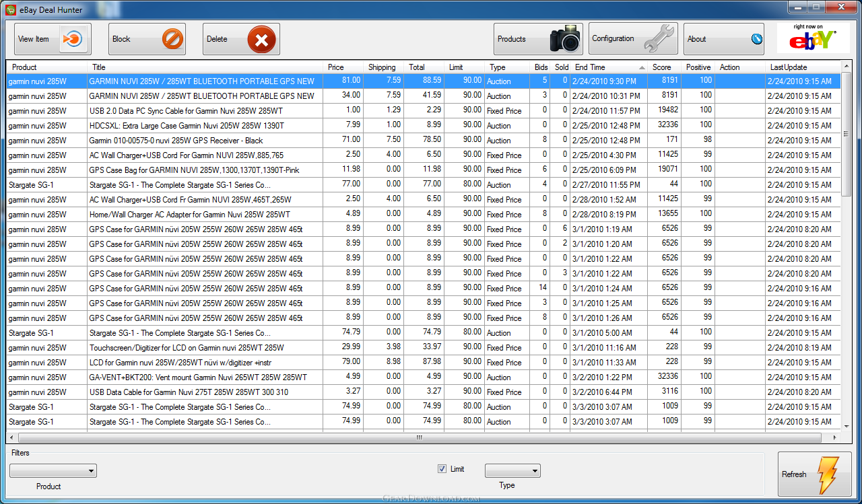Viewport: 862px width, 504px height.
Task: Click the vertical scrollbar down arrow
Action: point(847,425)
